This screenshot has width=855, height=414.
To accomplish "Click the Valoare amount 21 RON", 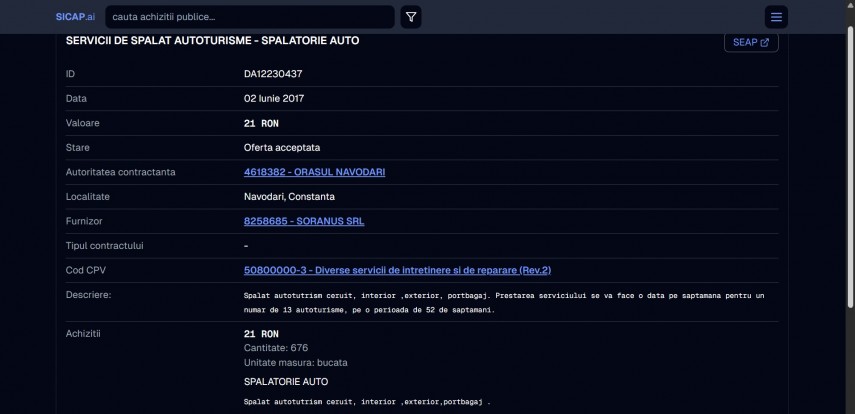I will pos(261,123).
